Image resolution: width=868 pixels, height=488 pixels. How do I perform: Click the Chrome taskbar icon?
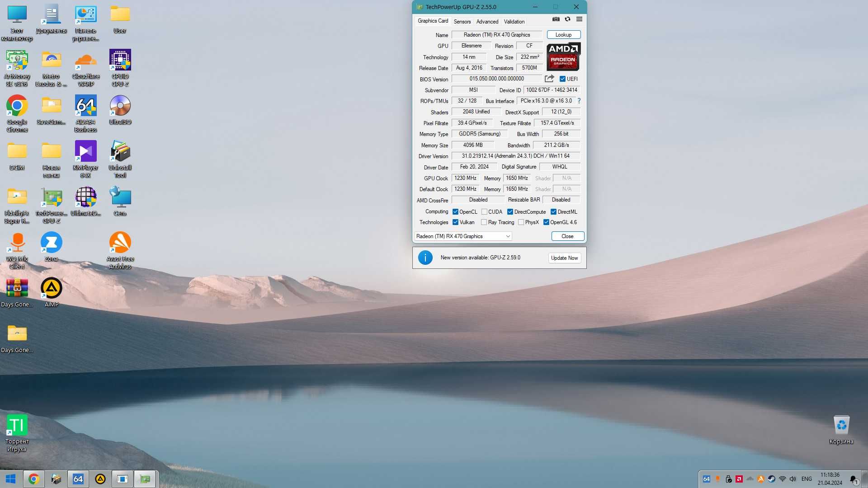[33, 479]
